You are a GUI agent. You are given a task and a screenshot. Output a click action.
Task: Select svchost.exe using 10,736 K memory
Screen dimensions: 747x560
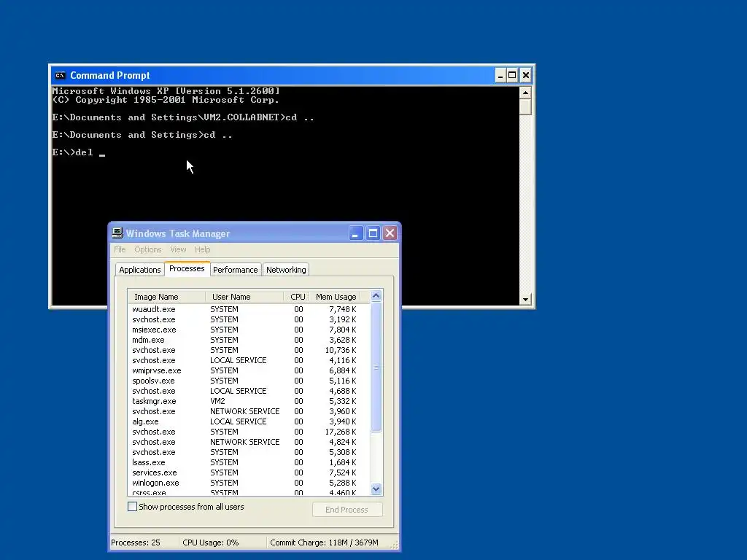249,350
